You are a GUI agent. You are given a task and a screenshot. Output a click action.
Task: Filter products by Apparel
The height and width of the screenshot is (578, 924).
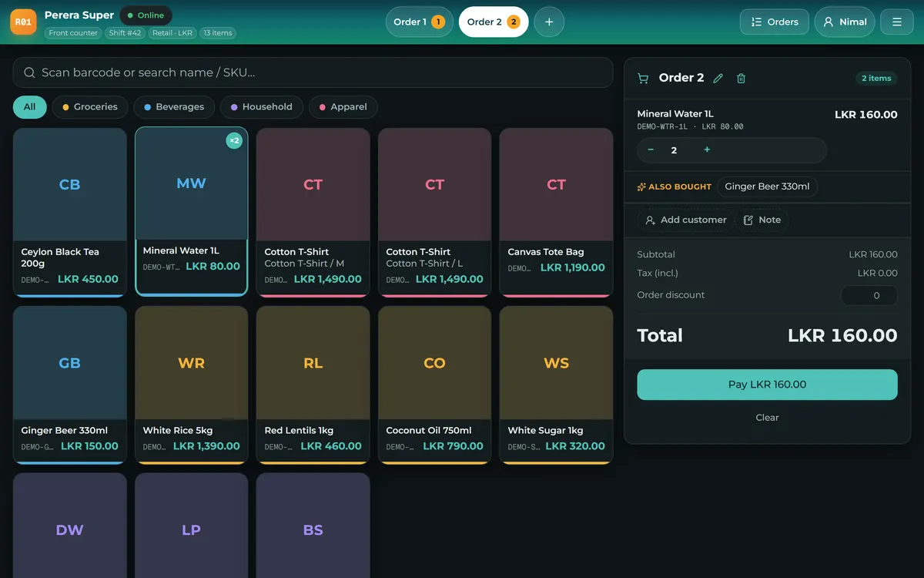click(x=343, y=107)
